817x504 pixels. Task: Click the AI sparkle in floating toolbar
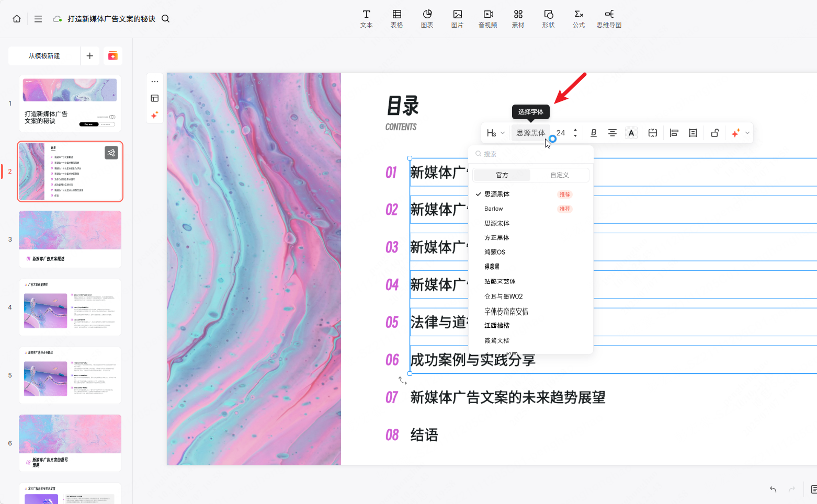coord(736,133)
